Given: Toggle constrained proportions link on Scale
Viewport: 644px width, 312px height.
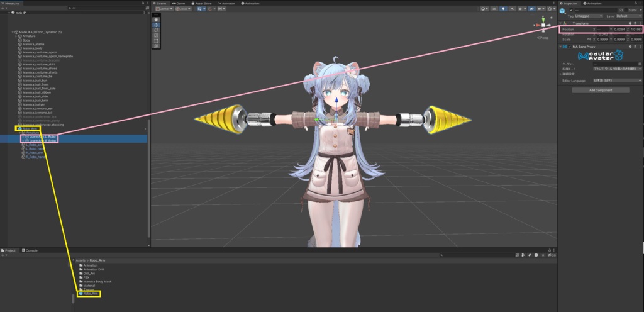Looking at the screenshot, I should click(589, 40).
